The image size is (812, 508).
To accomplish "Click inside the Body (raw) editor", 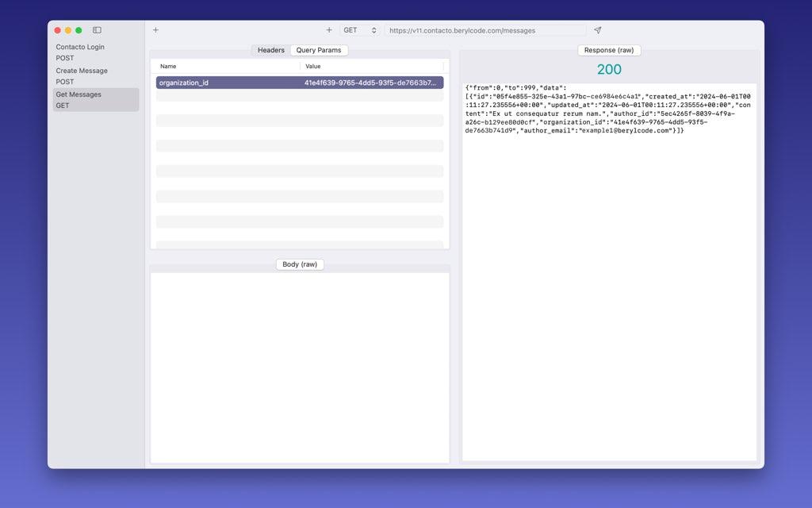I will tap(300, 357).
